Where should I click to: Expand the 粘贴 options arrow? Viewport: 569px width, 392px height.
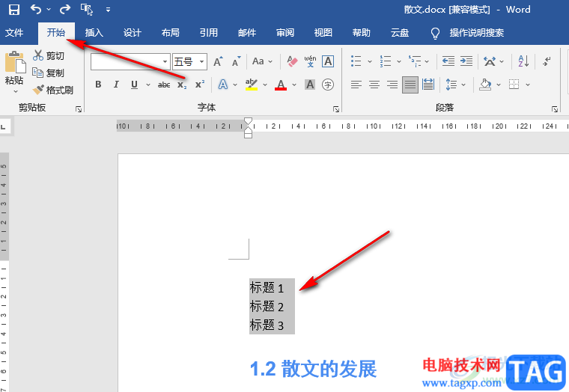(x=15, y=91)
